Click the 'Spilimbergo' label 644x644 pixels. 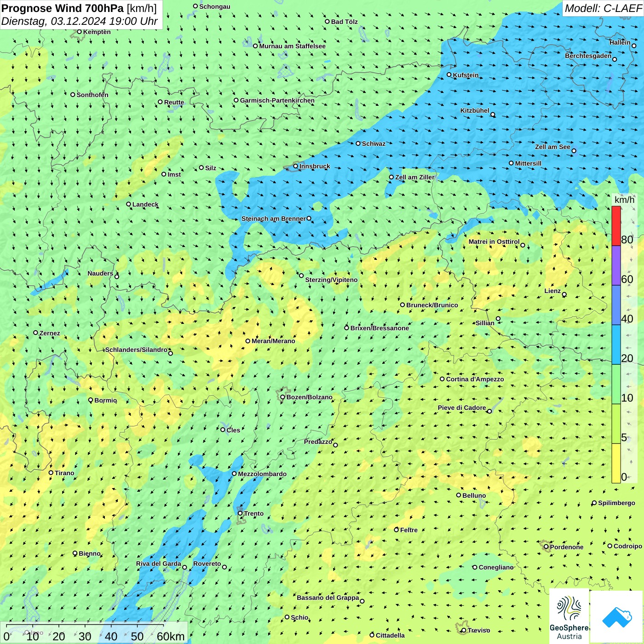(617, 503)
